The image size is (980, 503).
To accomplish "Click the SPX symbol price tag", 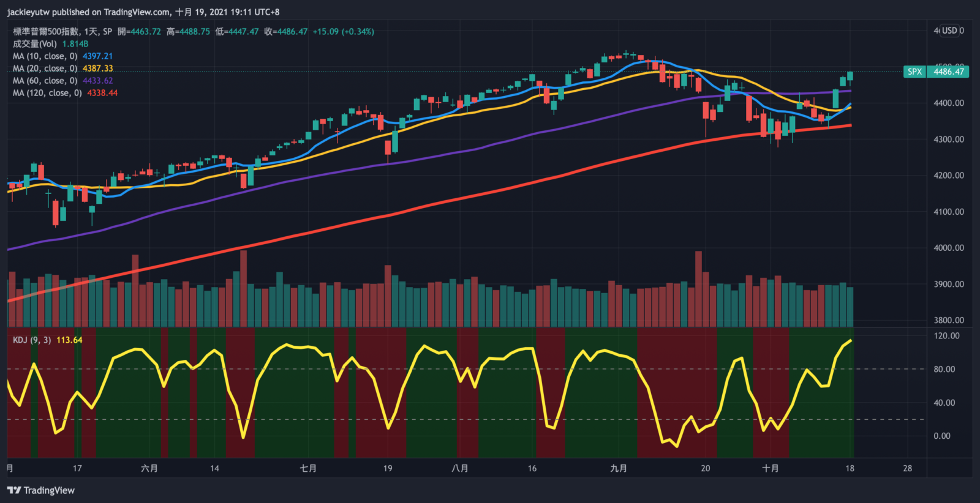I will point(914,72).
